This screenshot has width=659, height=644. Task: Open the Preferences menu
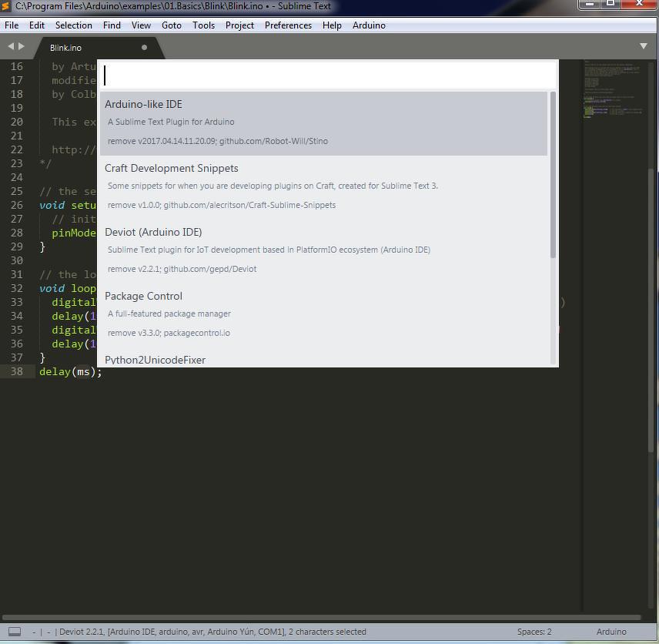point(288,25)
